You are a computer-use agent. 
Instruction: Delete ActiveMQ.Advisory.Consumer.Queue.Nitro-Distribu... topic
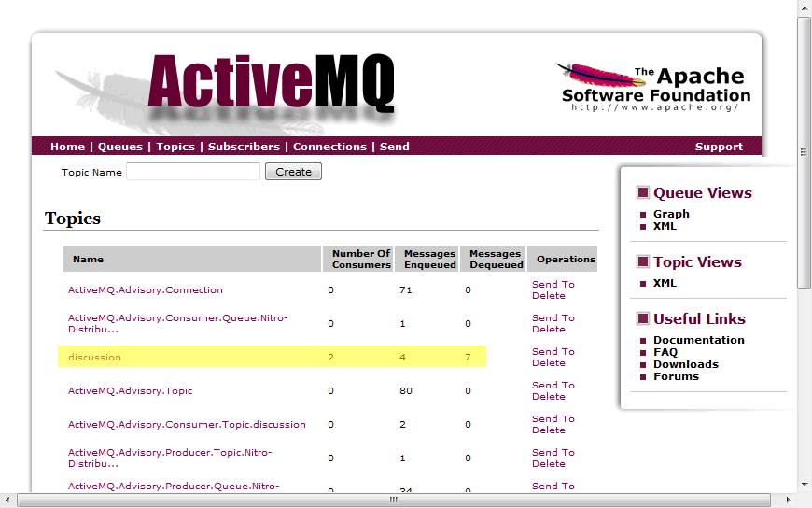(549, 329)
